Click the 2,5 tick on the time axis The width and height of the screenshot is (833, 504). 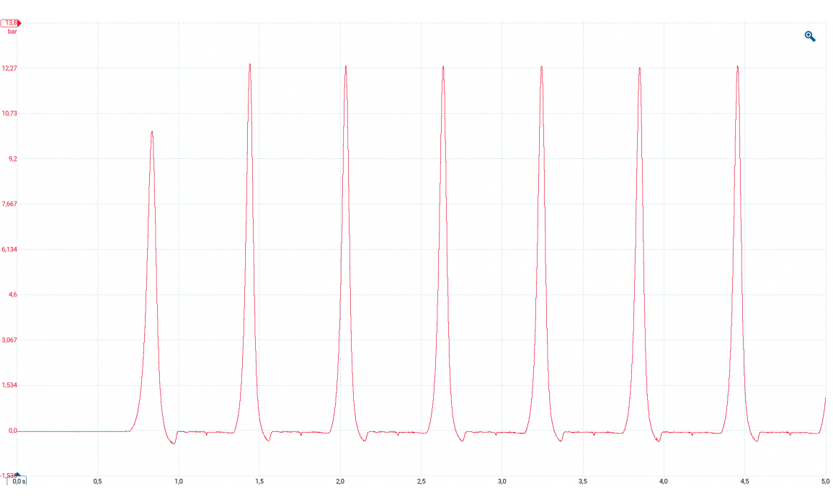pyautogui.click(x=421, y=481)
